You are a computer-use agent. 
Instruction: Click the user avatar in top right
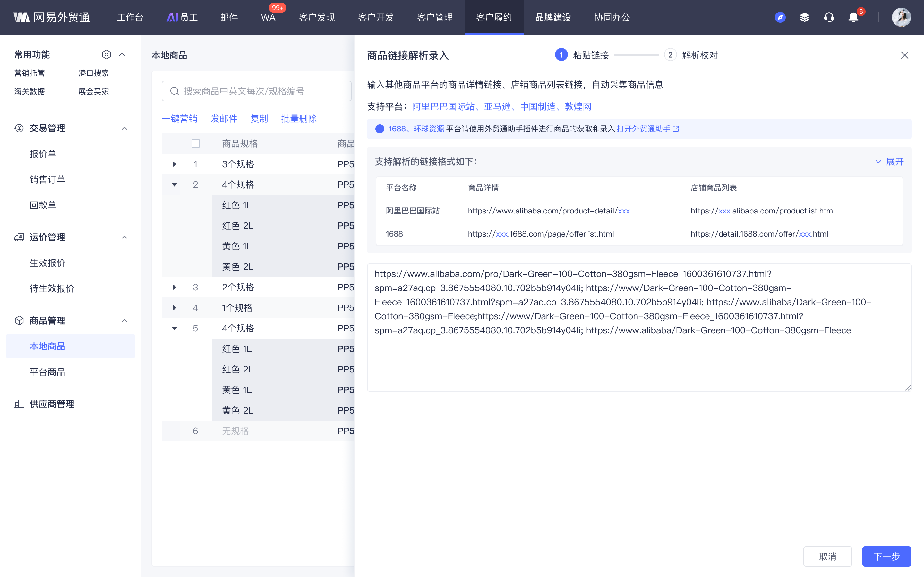click(901, 17)
